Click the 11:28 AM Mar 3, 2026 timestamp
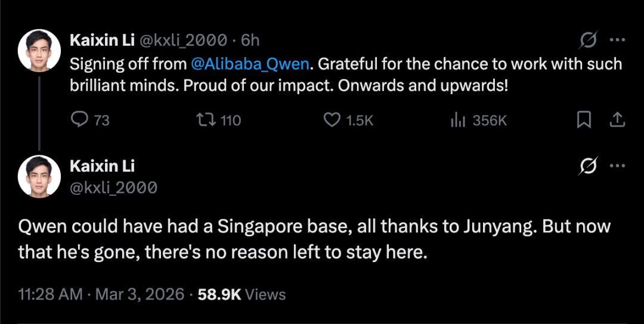This screenshot has height=324, width=644. pos(101,294)
